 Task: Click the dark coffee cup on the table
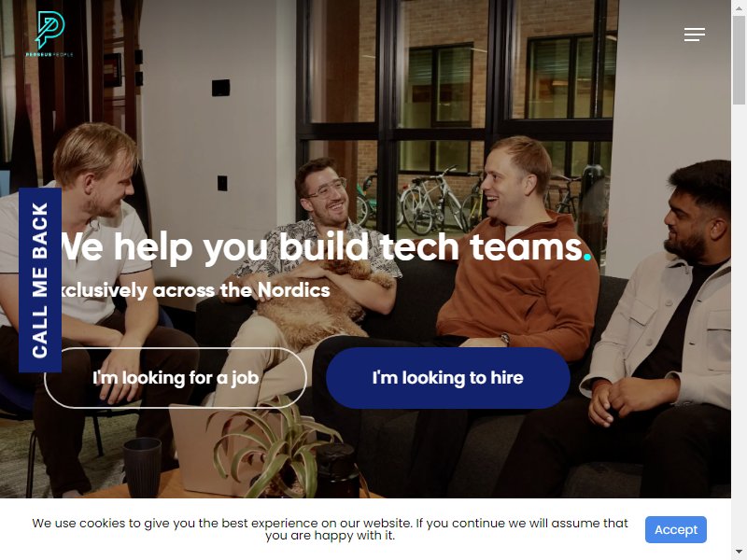point(142,469)
